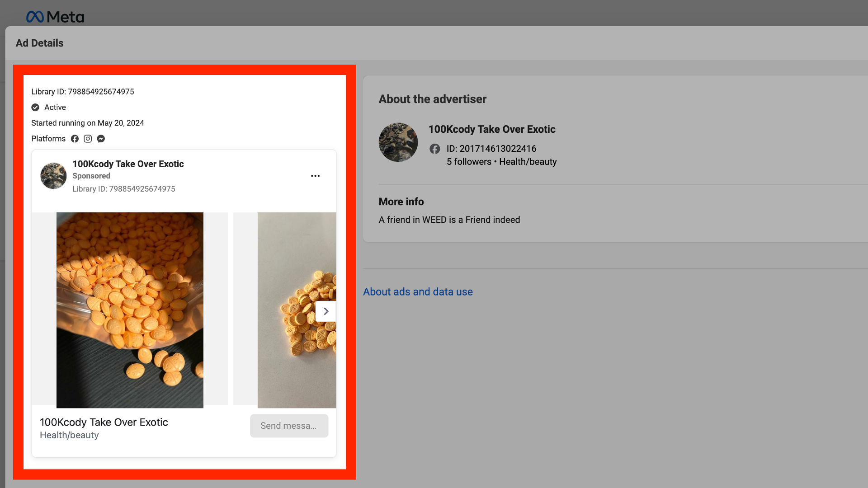The image size is (868, 488).
Task: Click the Active status checkmark icon
Action: pos(35,108)
